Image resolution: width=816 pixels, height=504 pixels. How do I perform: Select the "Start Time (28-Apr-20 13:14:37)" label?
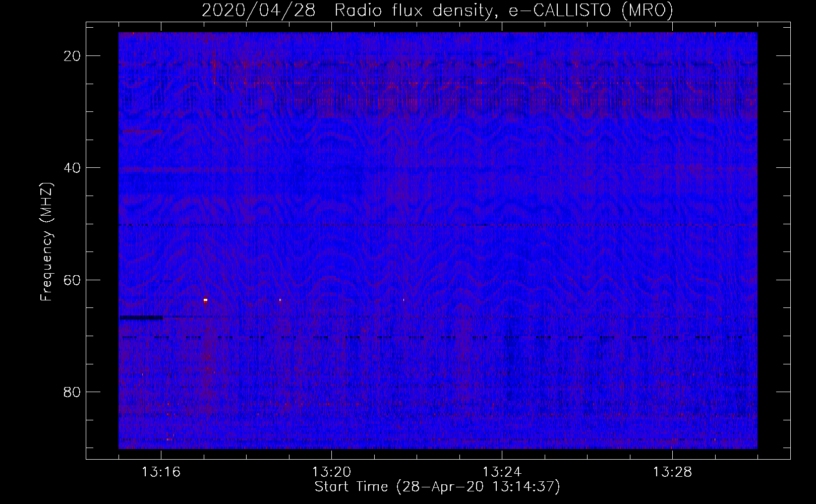(x=437, y=487)
